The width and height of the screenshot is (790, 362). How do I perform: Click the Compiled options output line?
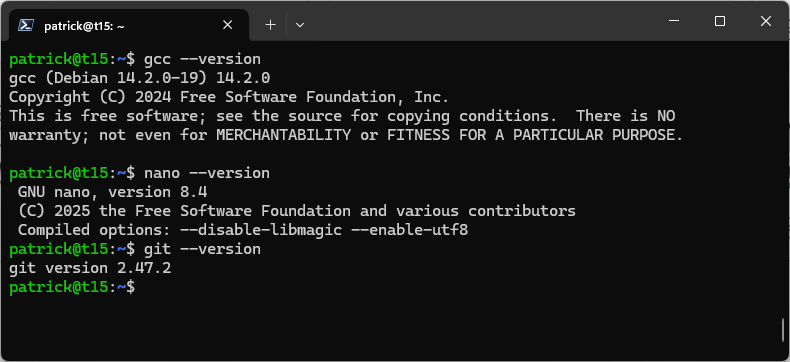point(243,230)
